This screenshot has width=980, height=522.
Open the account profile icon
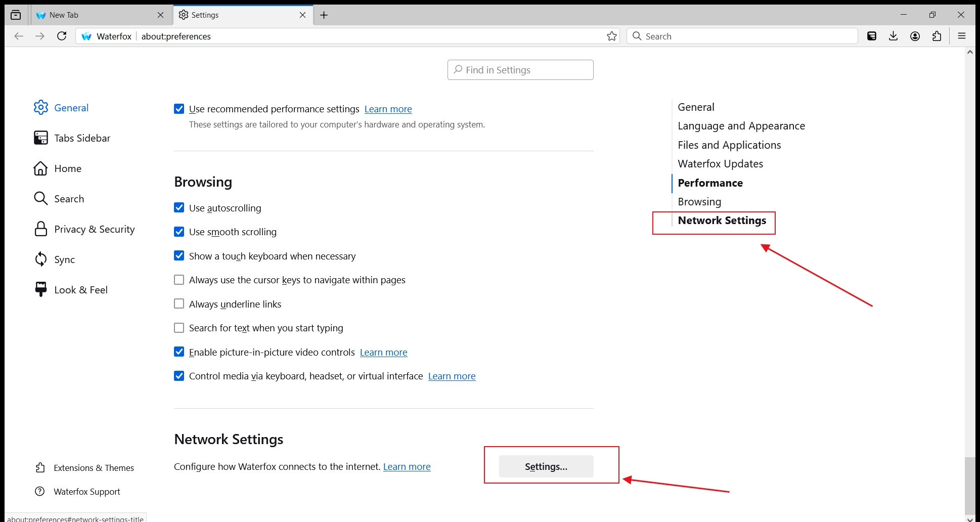click(x=915, y=36)
